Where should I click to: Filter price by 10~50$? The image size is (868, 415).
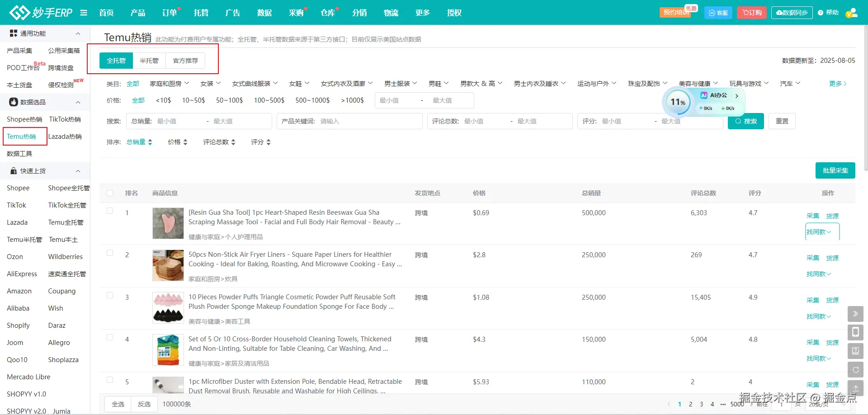tap(193, 100)
